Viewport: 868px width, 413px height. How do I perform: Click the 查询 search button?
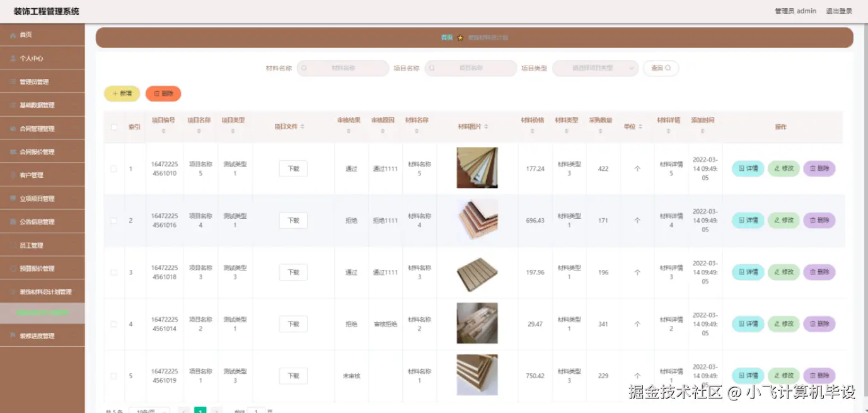tap(661, 68)
